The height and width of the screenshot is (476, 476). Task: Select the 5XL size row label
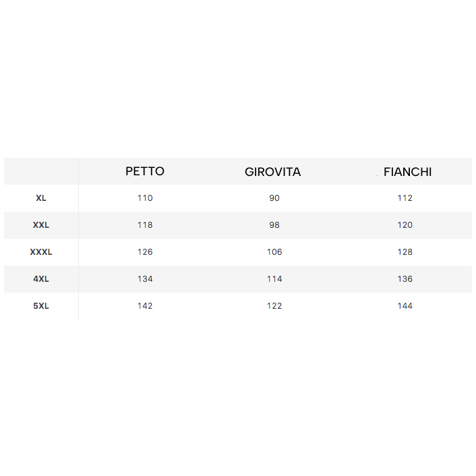41,305
